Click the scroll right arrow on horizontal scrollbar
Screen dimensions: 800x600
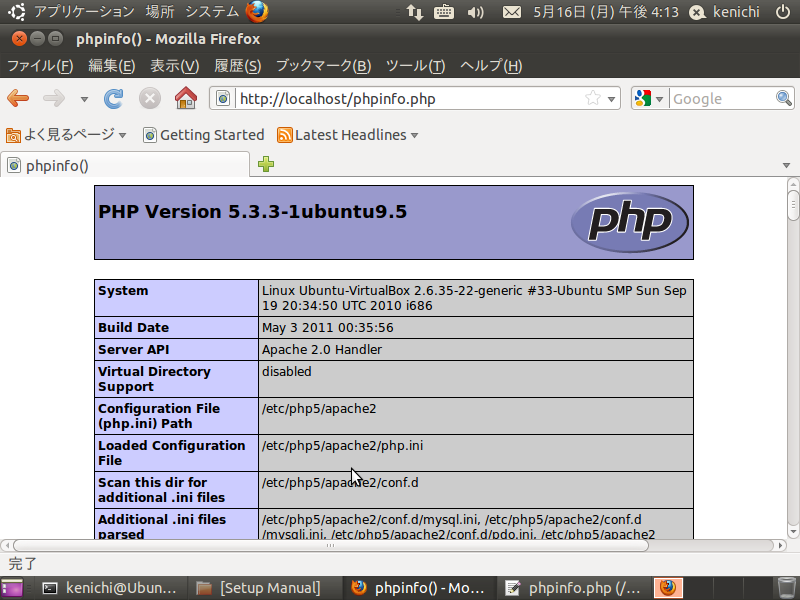[x=780, y=545]
